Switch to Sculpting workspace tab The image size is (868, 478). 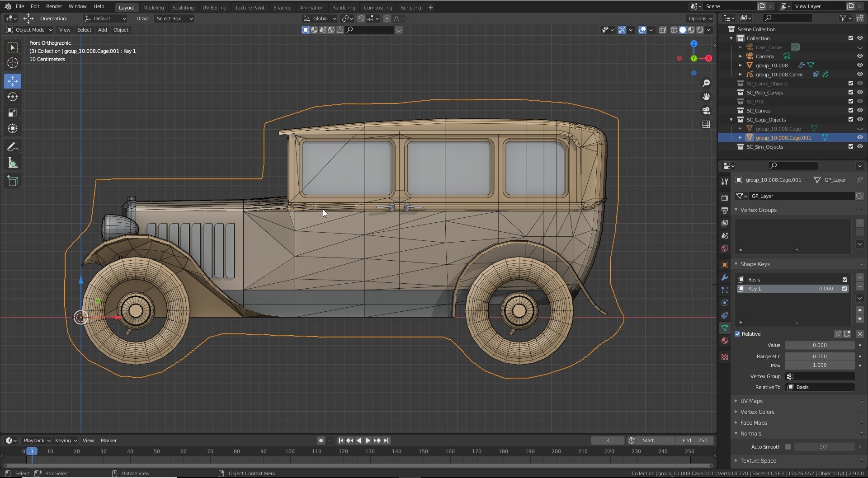(183, 8)
